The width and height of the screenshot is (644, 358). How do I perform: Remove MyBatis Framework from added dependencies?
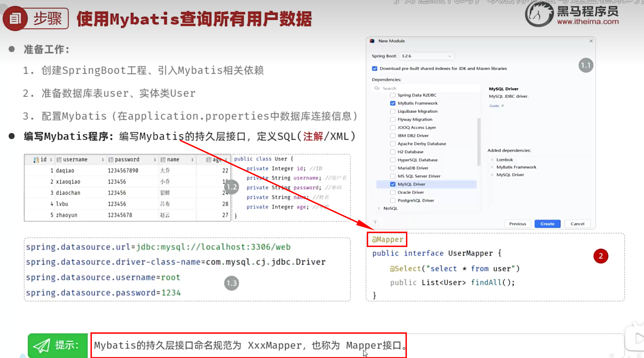point(492,167)
